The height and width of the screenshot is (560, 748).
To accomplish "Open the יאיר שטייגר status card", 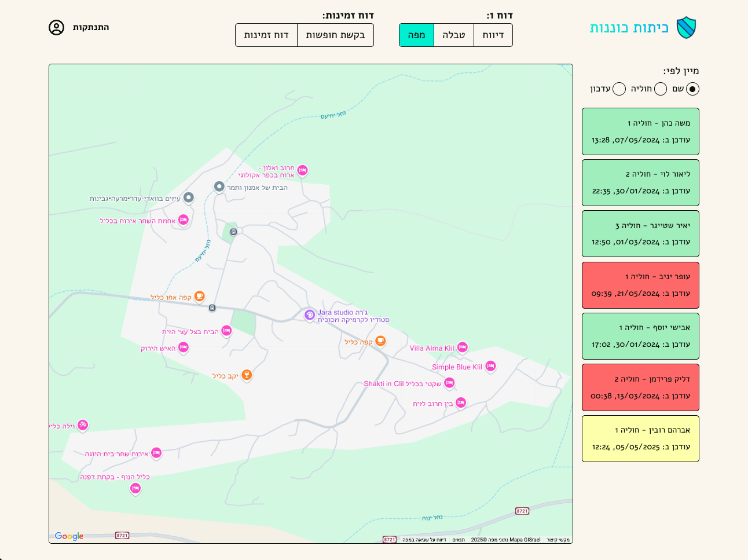I will [640, 233].
